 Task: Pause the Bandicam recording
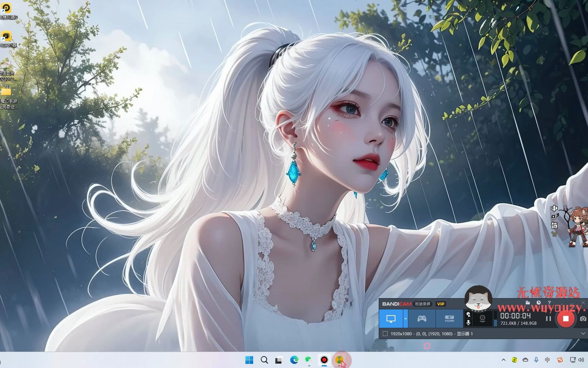pyautogui.click(x=548, y=319)
